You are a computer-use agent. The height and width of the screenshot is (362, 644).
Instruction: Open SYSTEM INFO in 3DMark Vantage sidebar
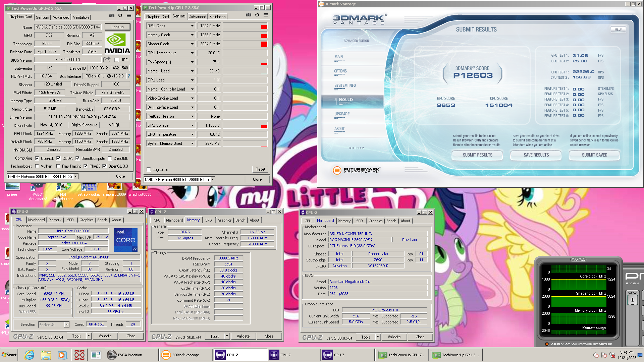click(x=345, y=86)
